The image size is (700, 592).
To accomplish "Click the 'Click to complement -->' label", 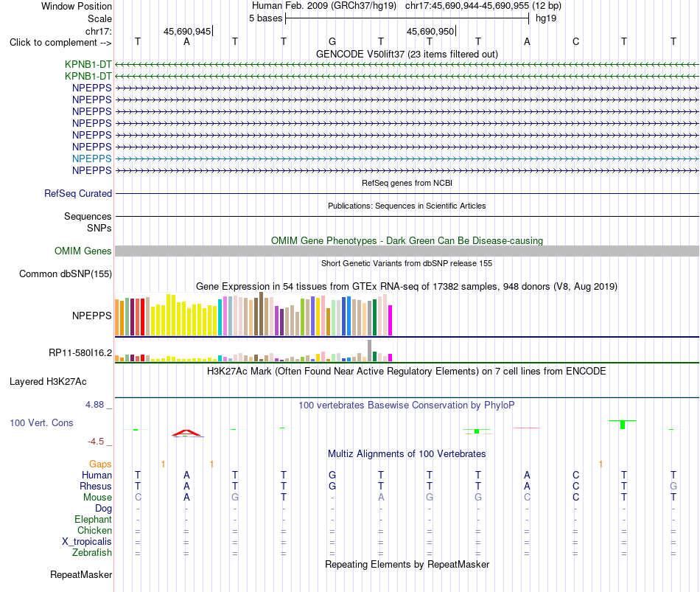I will 60,43.
